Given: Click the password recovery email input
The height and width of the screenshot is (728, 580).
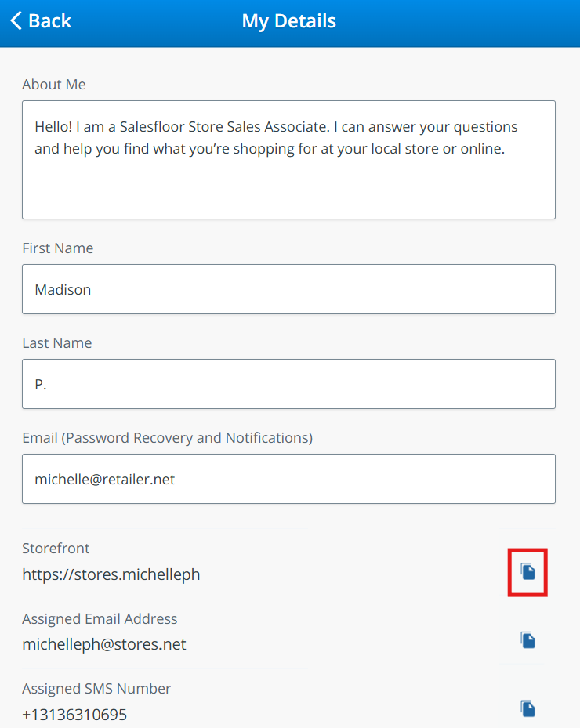Looking at the screenshot, I should [x=288, y=479].
